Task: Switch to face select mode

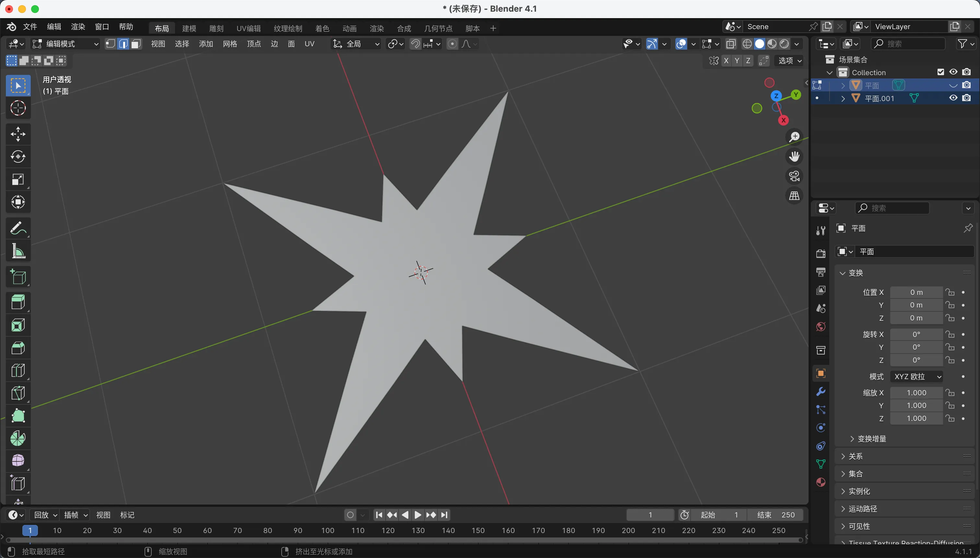Action: 136,44
